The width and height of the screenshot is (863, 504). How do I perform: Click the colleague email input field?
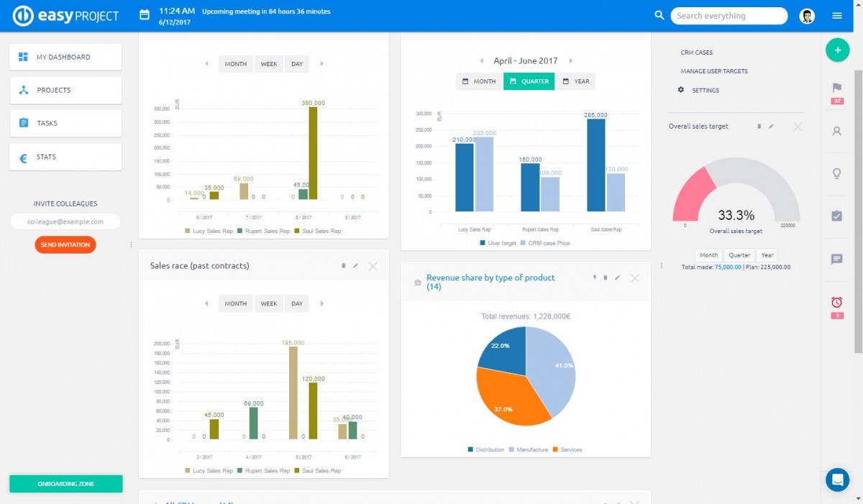coord(65,222)
